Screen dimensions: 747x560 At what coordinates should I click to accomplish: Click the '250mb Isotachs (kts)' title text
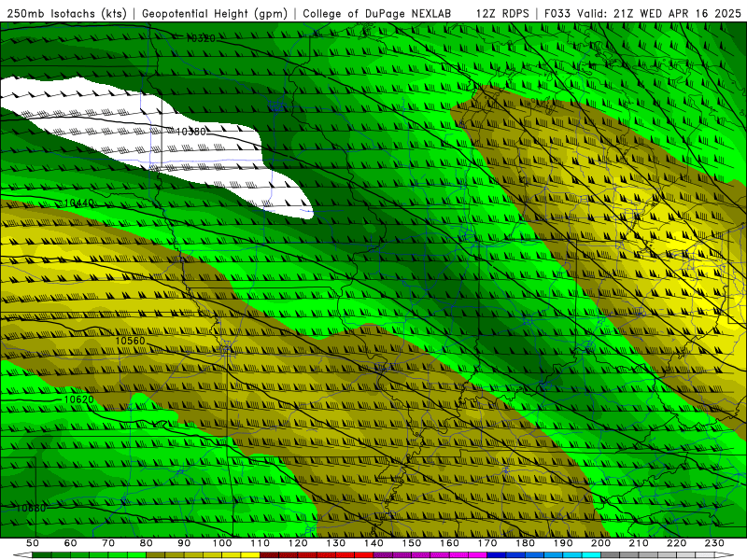click(x=66, y=14)
